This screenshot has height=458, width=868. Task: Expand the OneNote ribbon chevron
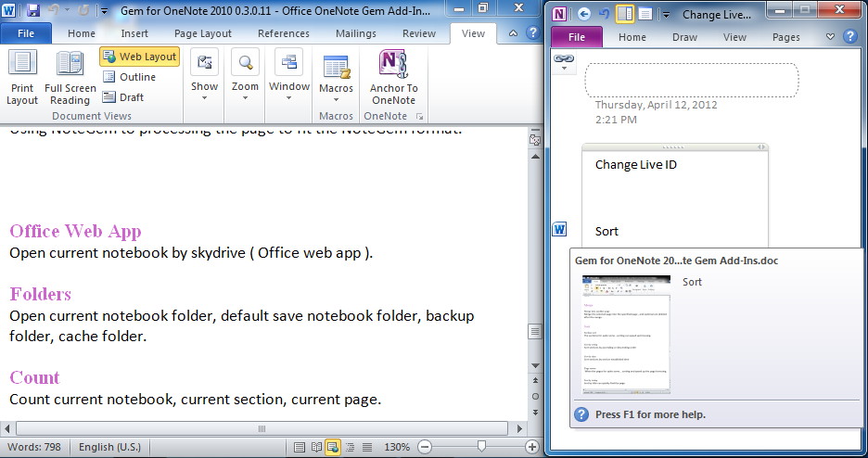pos(830,37)
